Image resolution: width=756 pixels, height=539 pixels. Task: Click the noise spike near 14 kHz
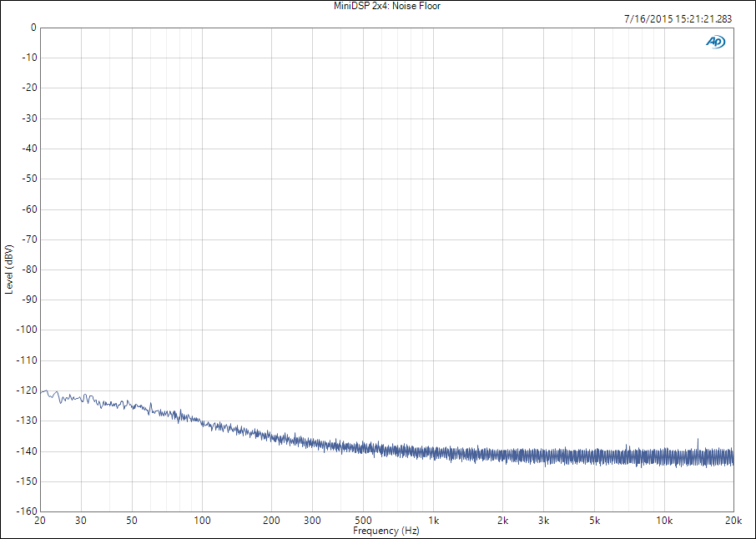click(698, 444)
